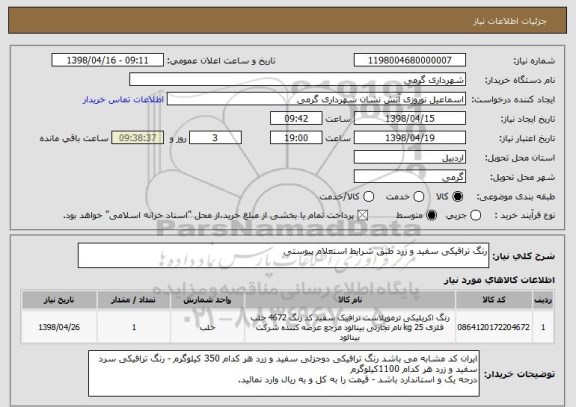Viewport: 576px width, 407px height.
Task: Select the کالا radio button
Action: point(458,197)
